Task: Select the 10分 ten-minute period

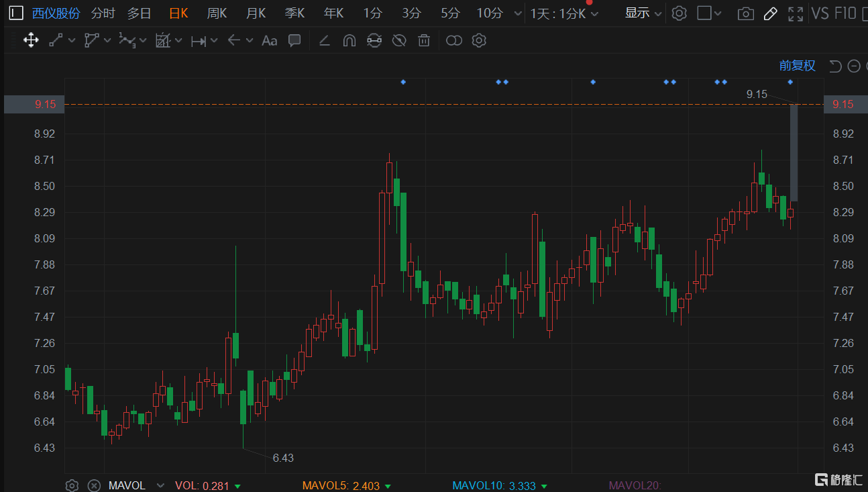Action: point(490,13)
